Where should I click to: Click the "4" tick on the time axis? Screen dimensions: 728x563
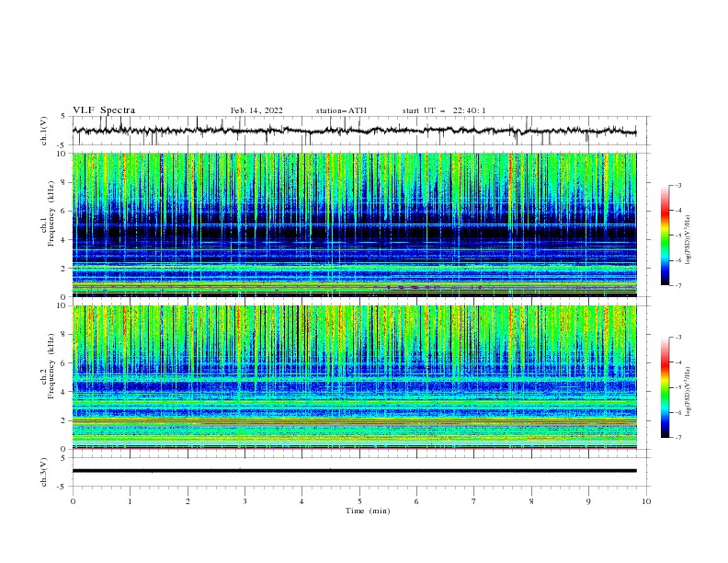[x=301, y=501]
